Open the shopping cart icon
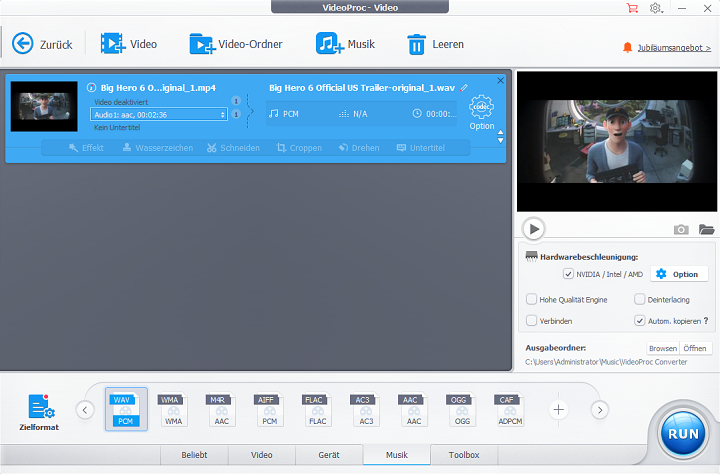This screenshot has height=474, width=720. [x=632, y=8]
